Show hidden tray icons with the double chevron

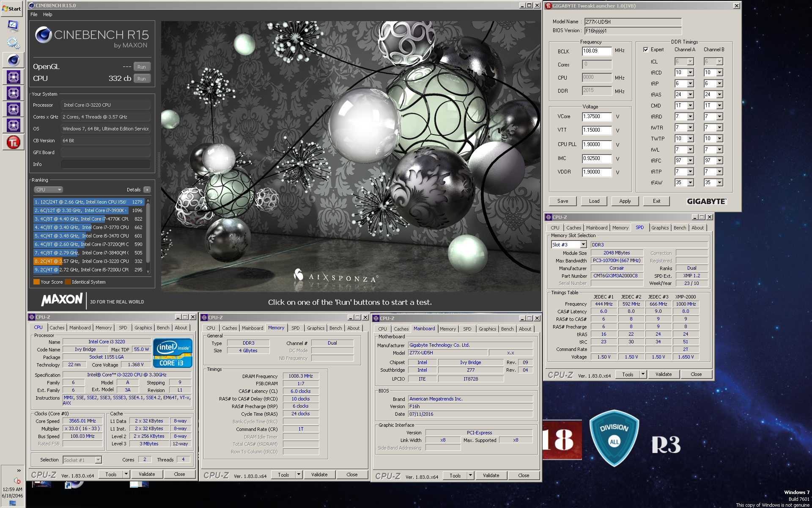19,470
